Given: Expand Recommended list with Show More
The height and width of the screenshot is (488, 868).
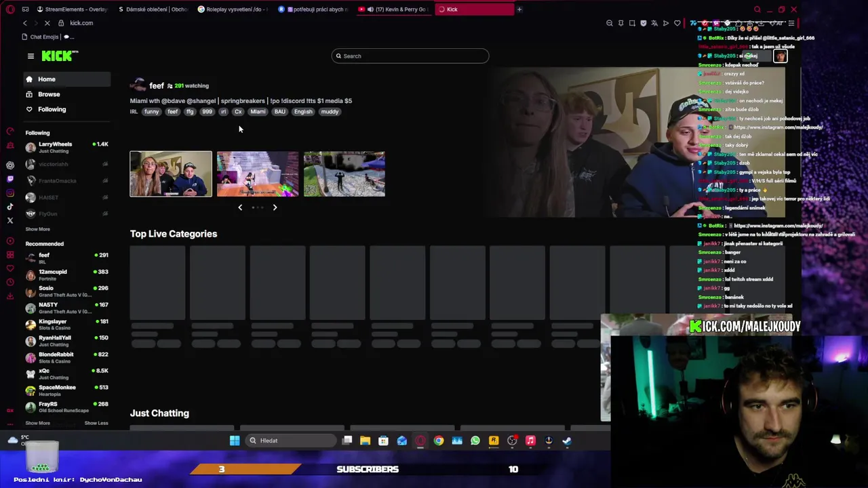Looking at the screenshot, I should tap(38, 423).
